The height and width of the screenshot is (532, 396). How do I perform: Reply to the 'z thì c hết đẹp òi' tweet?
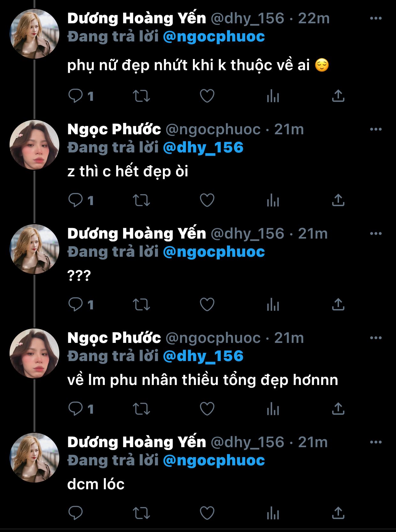click(76, 200)
